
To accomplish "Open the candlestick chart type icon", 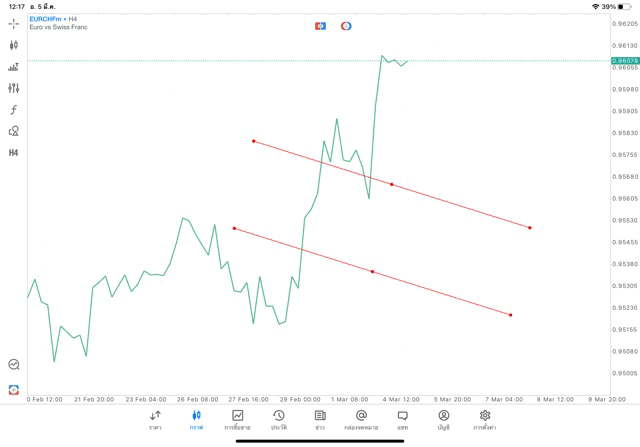I will coord(14,45).
